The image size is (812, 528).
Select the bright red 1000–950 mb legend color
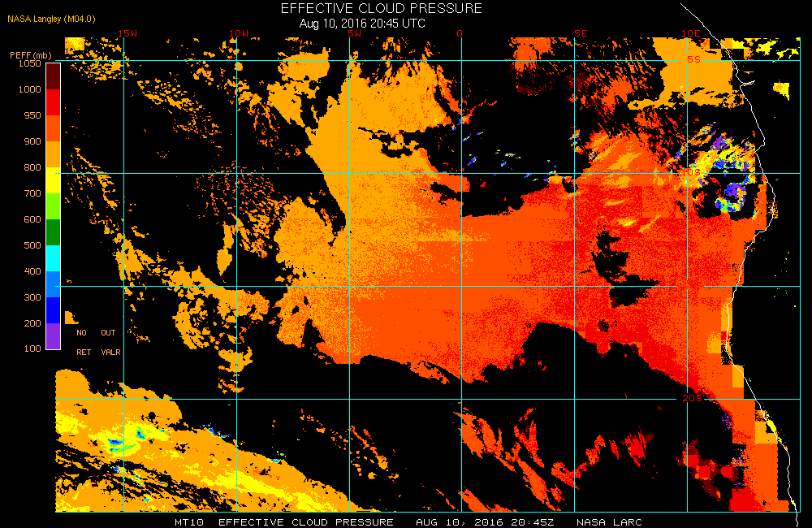click(54, 102)
